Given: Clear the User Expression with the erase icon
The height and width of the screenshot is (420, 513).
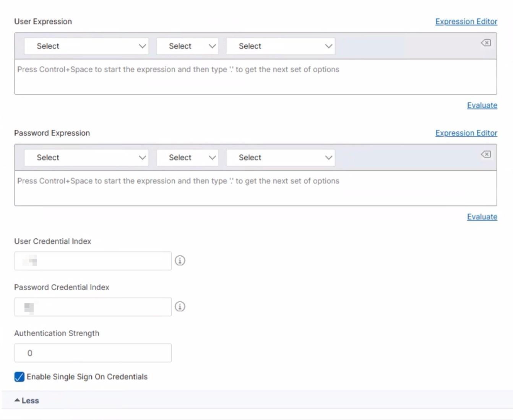Looking at the screenshot, I should (486, 43).
